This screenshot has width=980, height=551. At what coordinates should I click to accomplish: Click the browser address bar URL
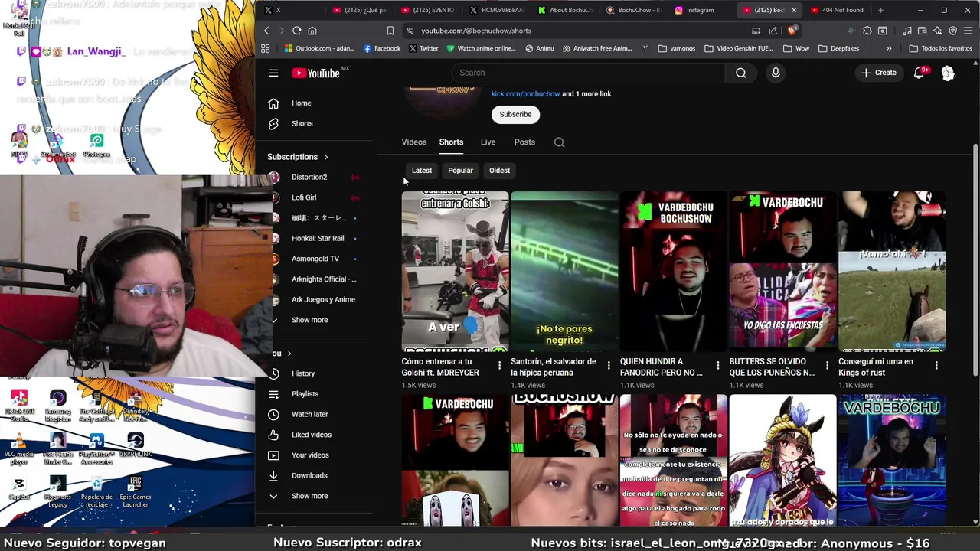pyautogui.click(x=475, y=31)
